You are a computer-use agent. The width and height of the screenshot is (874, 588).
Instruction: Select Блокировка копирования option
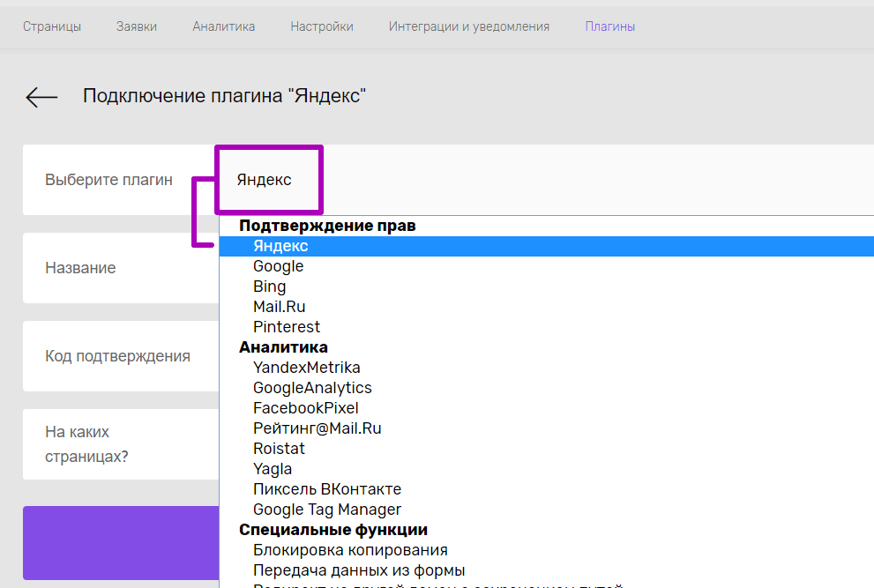546,550
